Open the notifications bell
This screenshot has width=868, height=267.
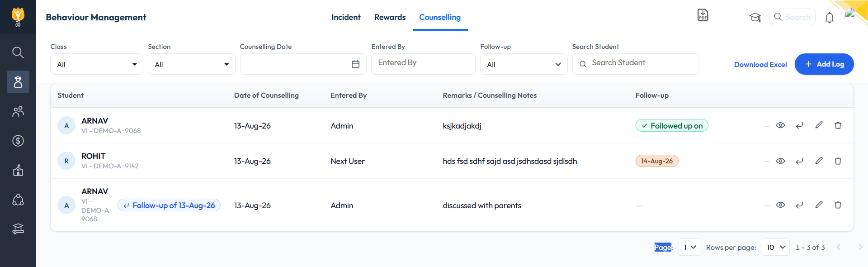(829, 18)
